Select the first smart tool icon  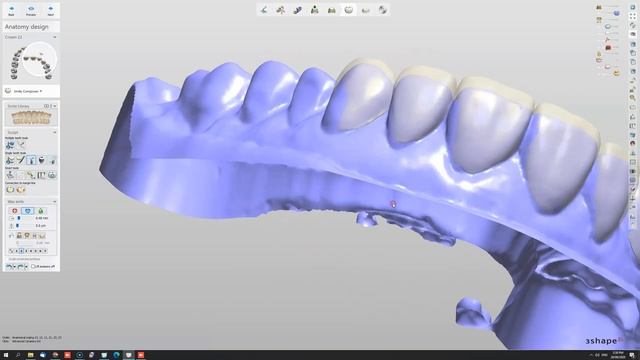click(10, 175)
